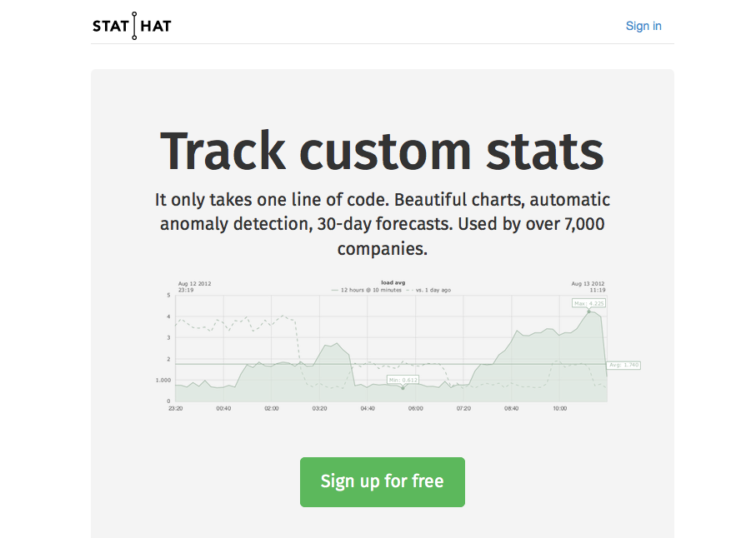Click the vs. 1 day ago legend
756x538 pixels.
click(x=428, y=290)
